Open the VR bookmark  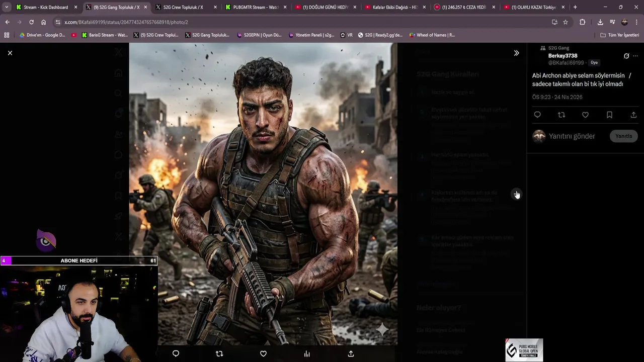click(347, 35)
